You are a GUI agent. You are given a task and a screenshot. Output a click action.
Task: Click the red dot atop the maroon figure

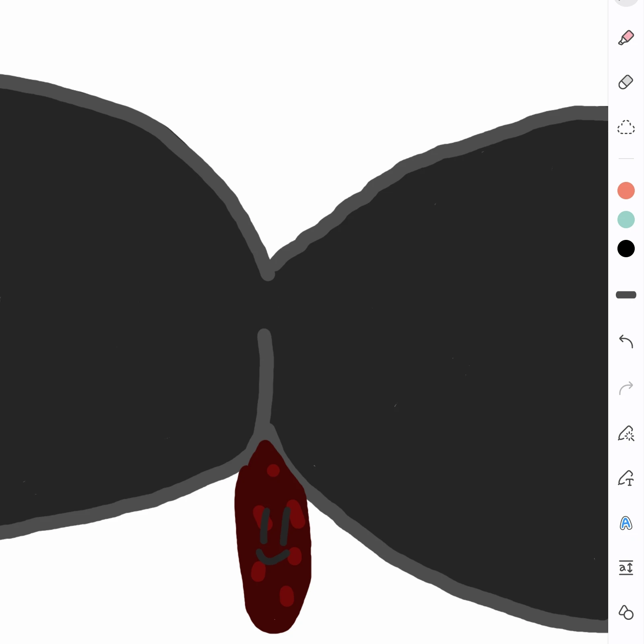pyautogui.click(x=273, y=471)
